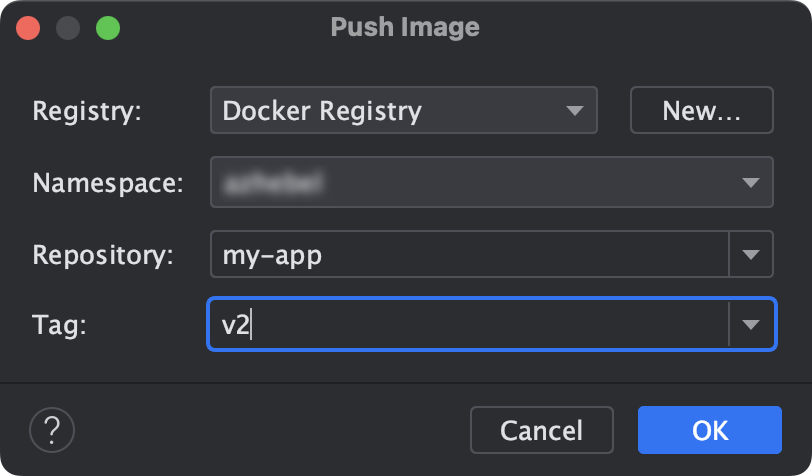
Task: Expand the Registry dropdown arrow
Action: click(574, 110)
